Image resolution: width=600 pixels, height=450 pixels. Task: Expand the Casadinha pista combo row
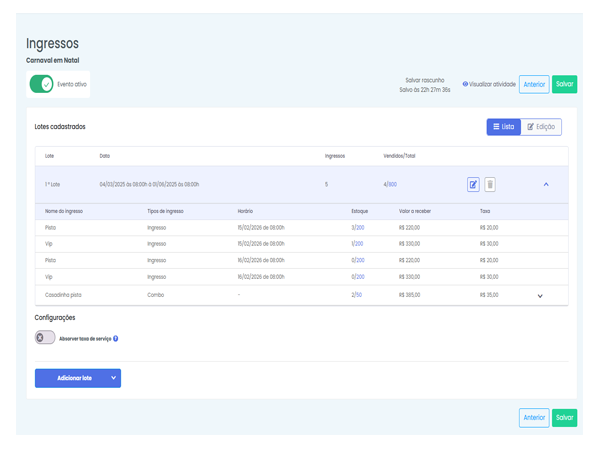click(540, 296)
